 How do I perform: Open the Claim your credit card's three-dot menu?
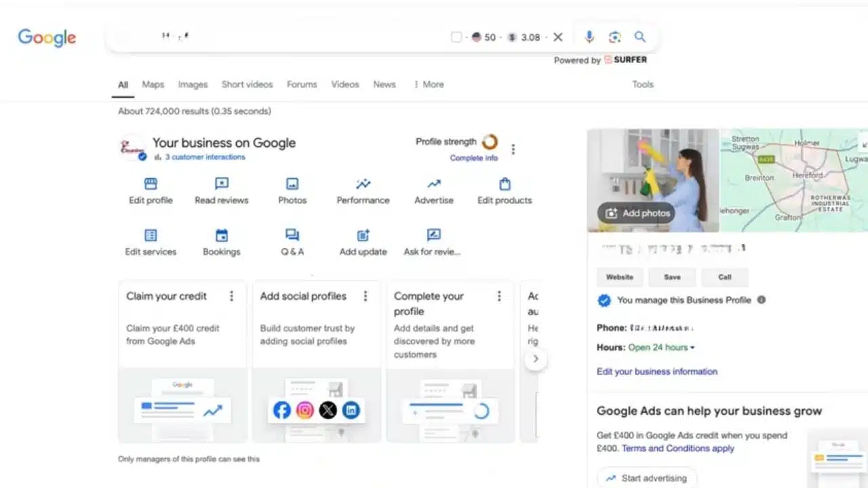point(231,296)
